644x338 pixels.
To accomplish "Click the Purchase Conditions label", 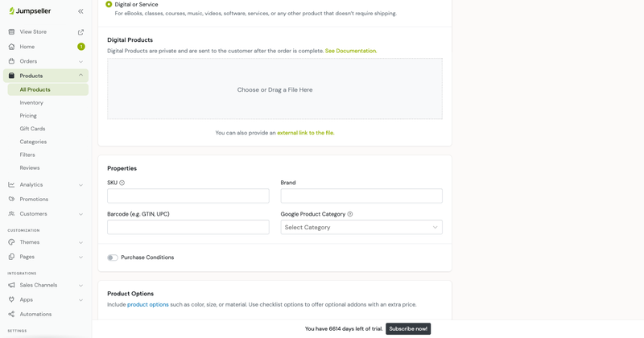I will [x=147, y=258].
